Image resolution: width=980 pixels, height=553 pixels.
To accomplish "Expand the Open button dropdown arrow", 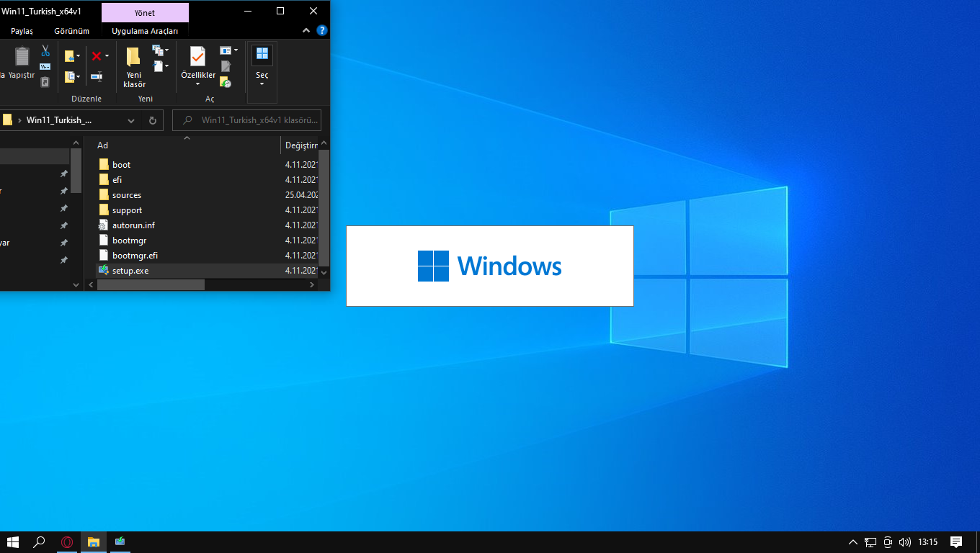I will (x=236, y=50).
